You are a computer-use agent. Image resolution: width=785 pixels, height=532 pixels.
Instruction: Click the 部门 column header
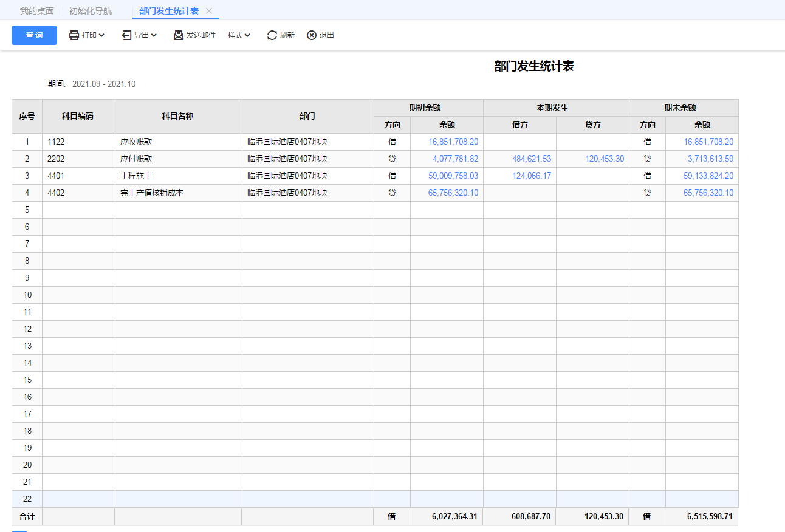pos(307,116)
